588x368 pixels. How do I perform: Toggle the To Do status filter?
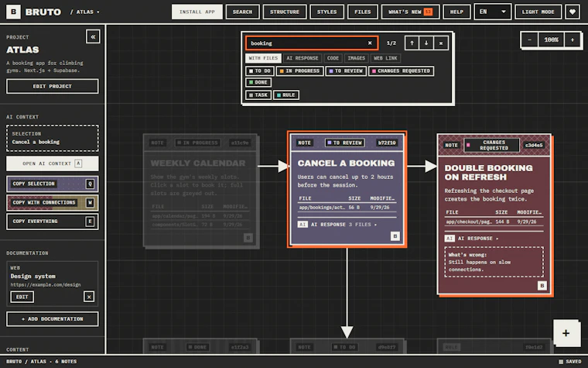(259, 71)
